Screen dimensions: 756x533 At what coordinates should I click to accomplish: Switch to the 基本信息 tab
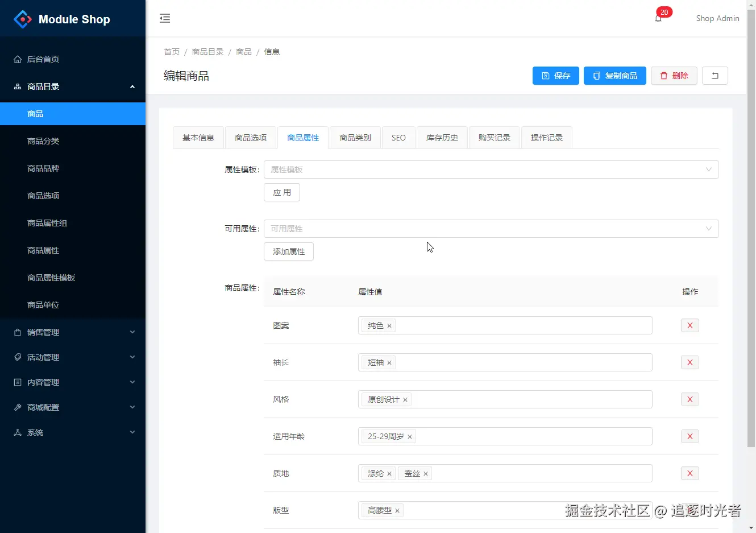pos(198,138)
